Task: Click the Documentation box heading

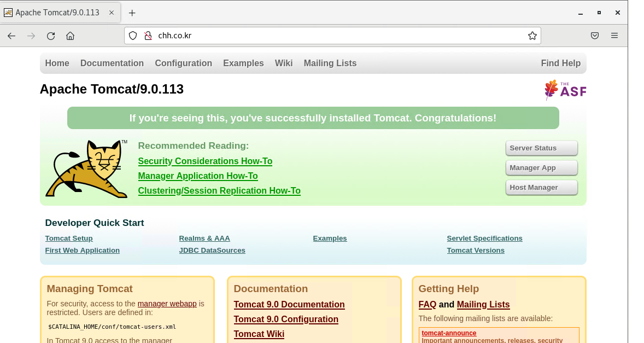Action: [x=271, y=289]
